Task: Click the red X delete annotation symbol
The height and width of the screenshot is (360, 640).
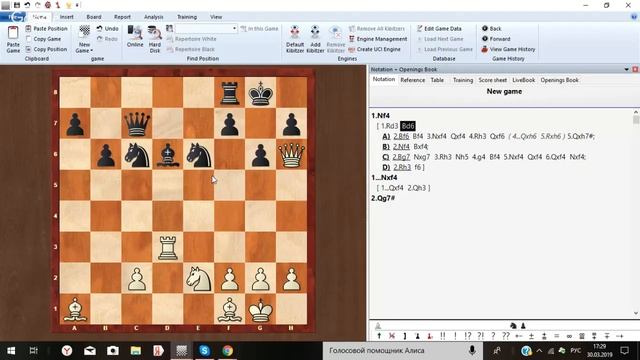Action: [392, 336]
